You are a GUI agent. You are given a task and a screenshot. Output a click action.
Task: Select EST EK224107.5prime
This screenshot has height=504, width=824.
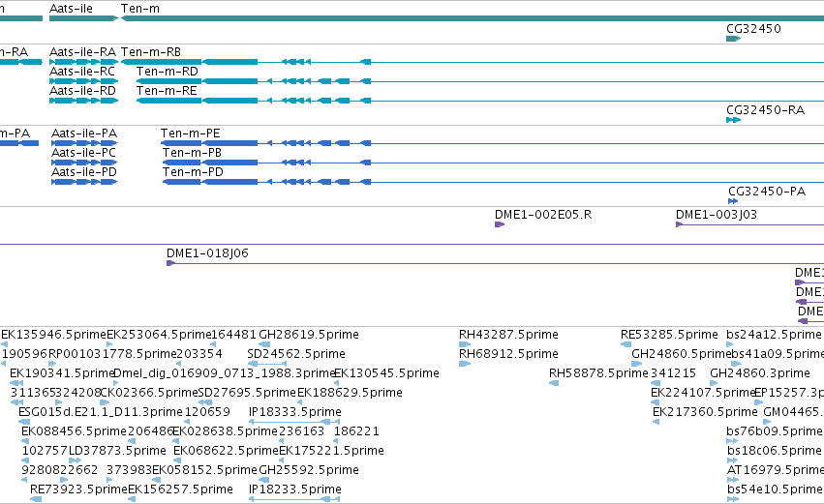[703, 393]
